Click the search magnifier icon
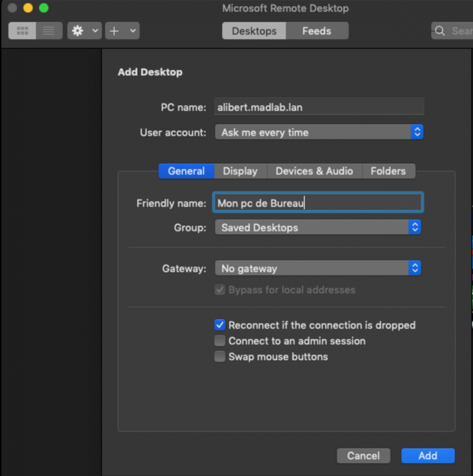This screenshot has width=473, height=476. pos(440,30)
